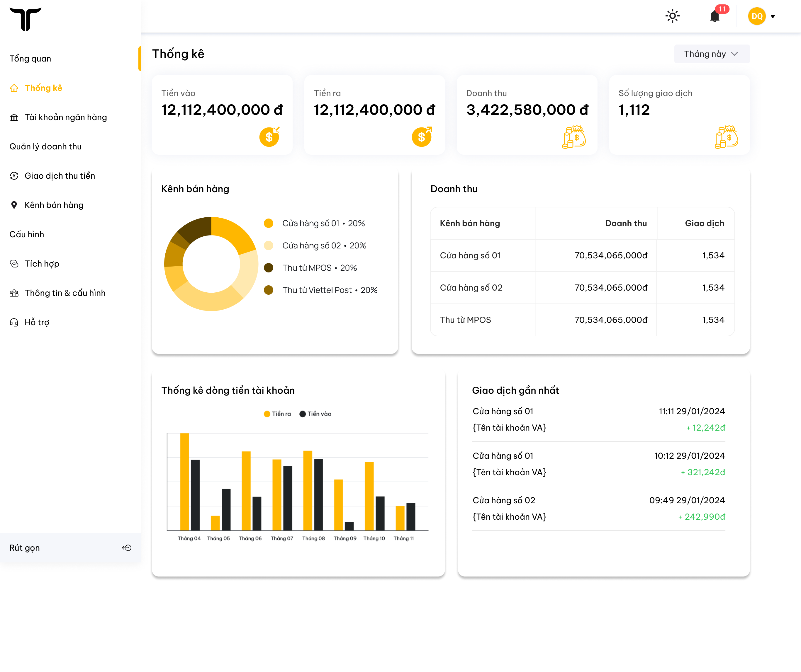Go to Giao dịch thu tiền page
Viewport: 801px width, 672px height.
60,176
